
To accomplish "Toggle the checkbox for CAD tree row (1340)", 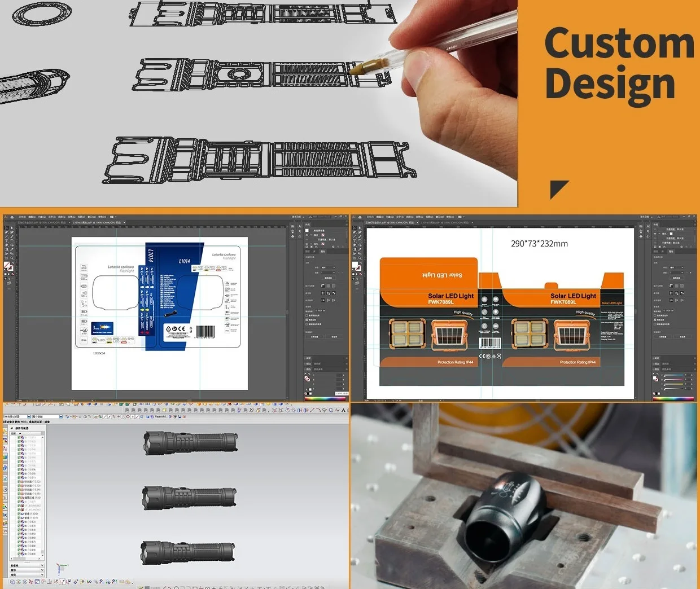I will tap(20, 554).
